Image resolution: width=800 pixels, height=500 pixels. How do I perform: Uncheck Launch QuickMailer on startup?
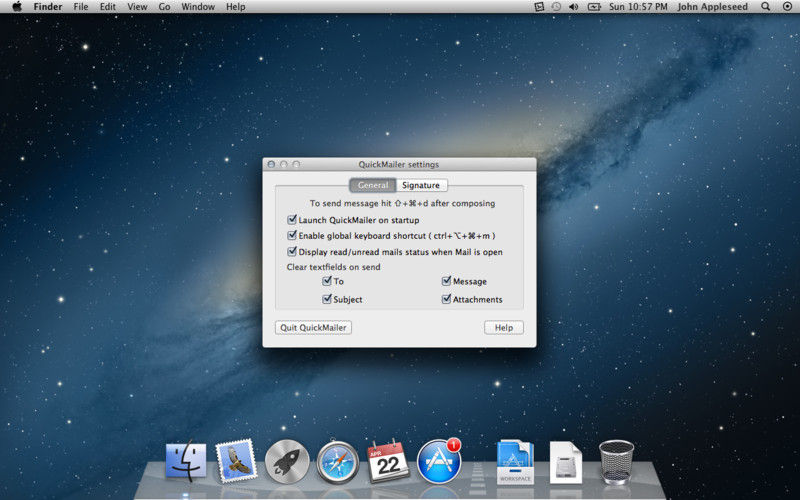point(292,220)
